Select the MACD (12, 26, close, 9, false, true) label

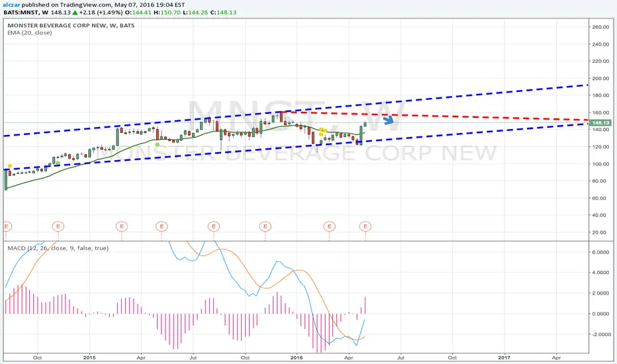[x=58, y=248]
